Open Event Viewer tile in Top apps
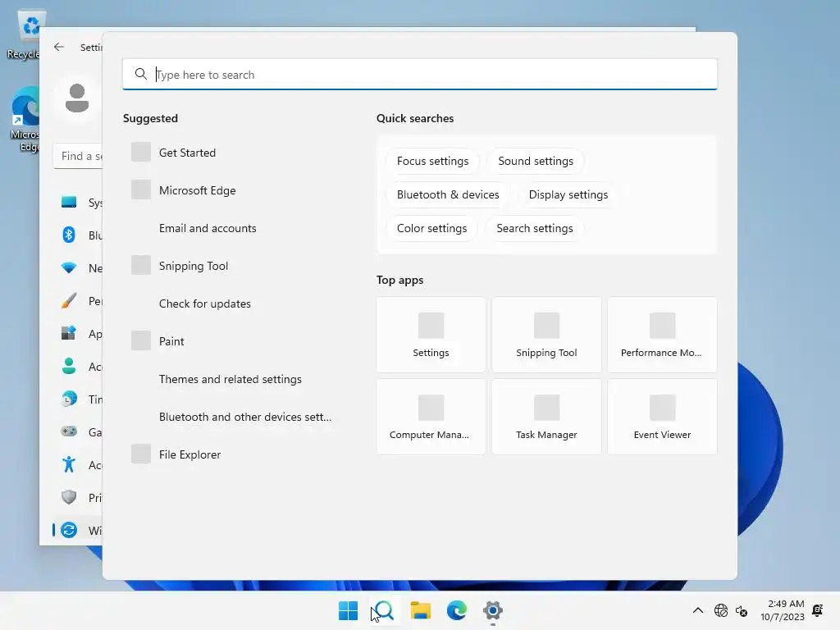840x630 pixels. click(663, 417)
